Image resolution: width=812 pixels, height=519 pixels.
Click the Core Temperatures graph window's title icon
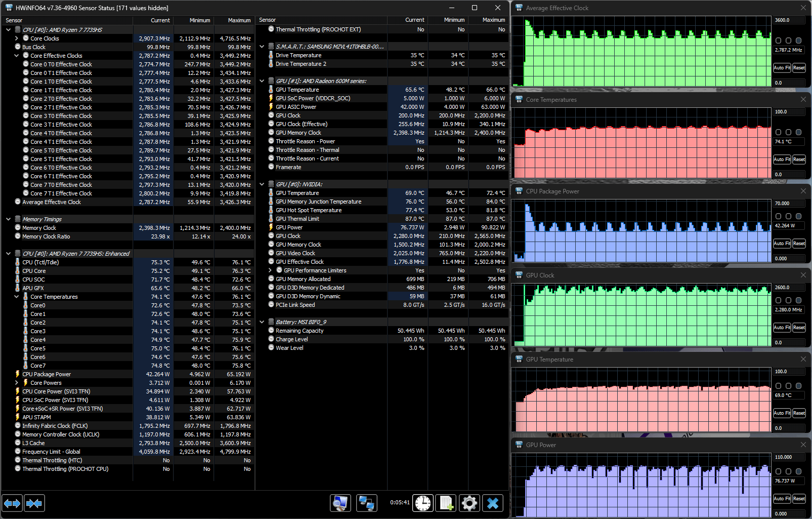coord(519,99)
